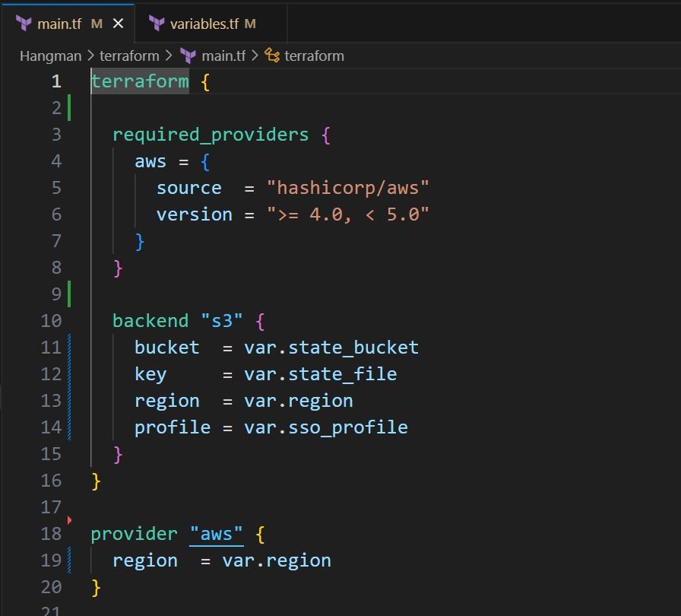Click the green added-line indicator on line 9

pos(69,294)
